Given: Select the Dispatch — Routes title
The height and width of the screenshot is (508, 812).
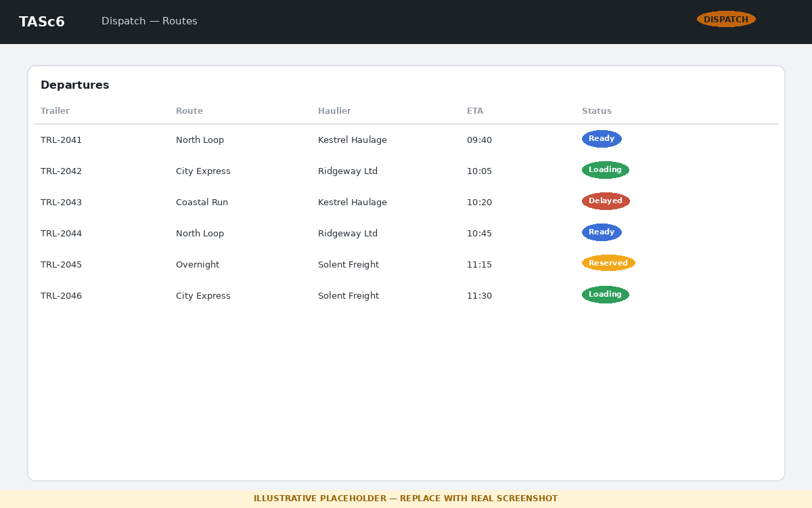Looking at the screenshot, I should [150, 21].
